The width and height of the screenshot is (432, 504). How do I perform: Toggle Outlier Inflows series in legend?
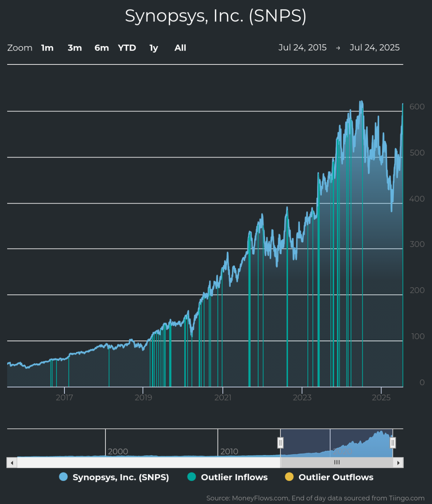[228, 477]
